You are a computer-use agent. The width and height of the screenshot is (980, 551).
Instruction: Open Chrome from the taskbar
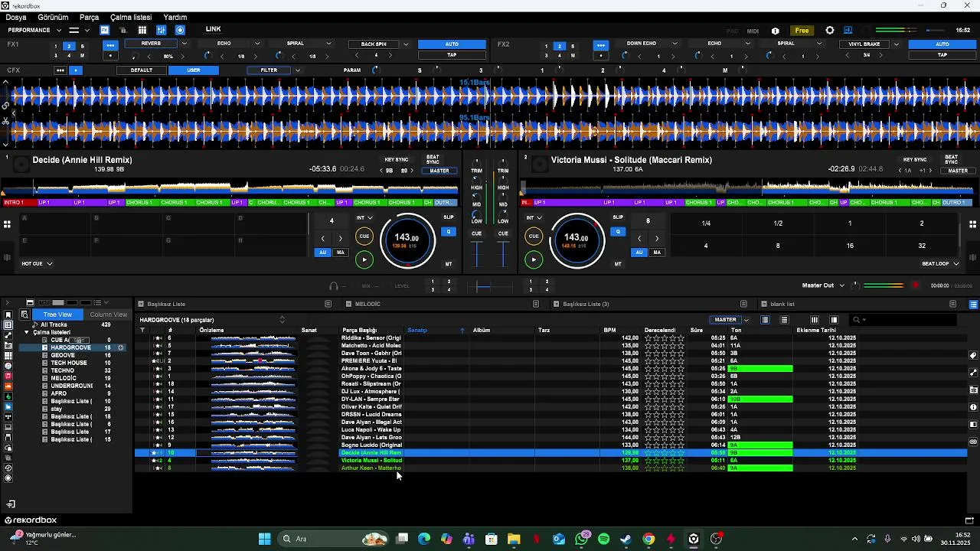click(648, 539)
